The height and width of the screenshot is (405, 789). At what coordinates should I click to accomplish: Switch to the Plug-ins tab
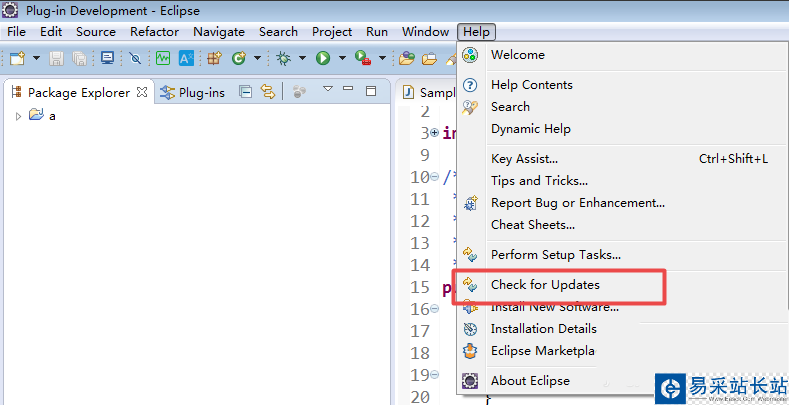click(192, 93)
